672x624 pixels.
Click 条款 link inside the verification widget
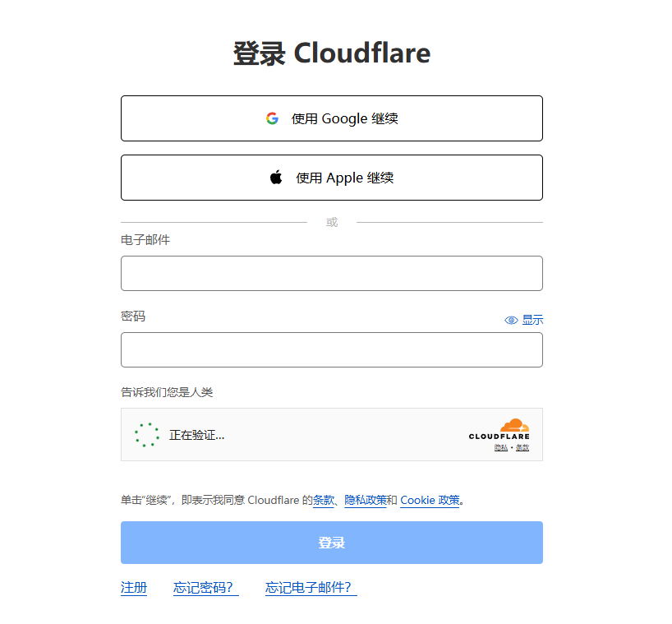click(522, 447)
